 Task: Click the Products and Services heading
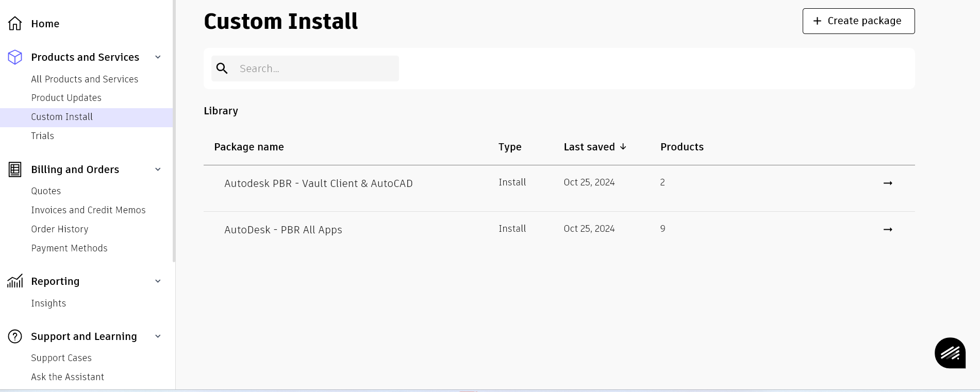pos(85,57)
